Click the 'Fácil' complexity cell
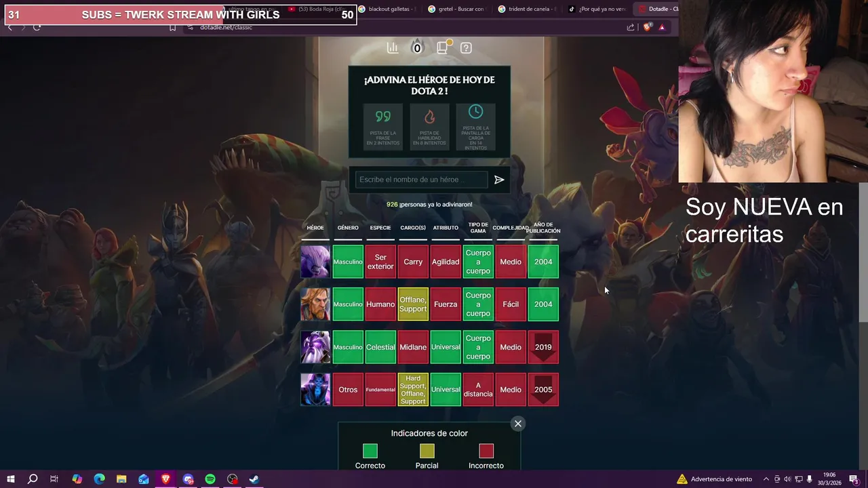 (x=511, y=304)
